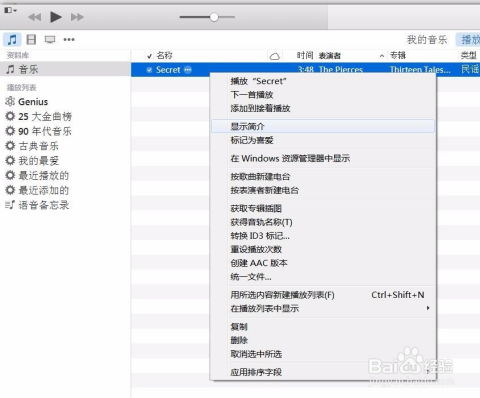Open the 25 大金曲榜 smart playlist
The image size is (480, 398).
[x=39, y=116]
